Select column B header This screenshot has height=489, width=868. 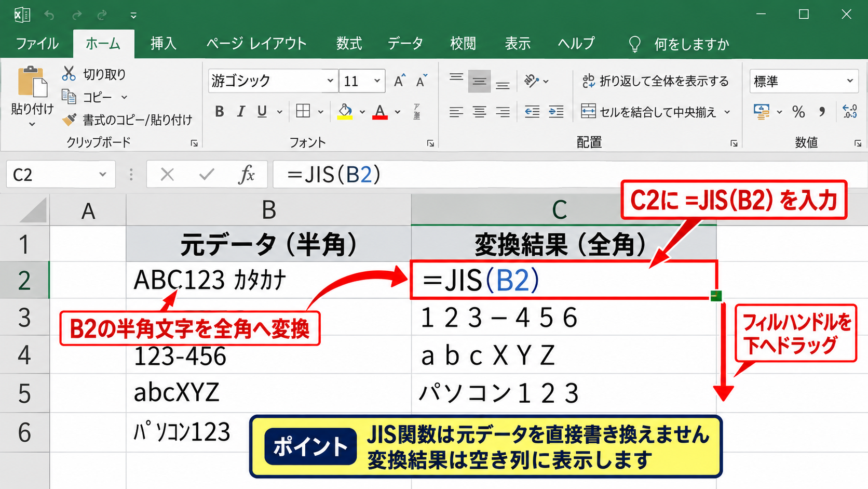click(268, 210)
